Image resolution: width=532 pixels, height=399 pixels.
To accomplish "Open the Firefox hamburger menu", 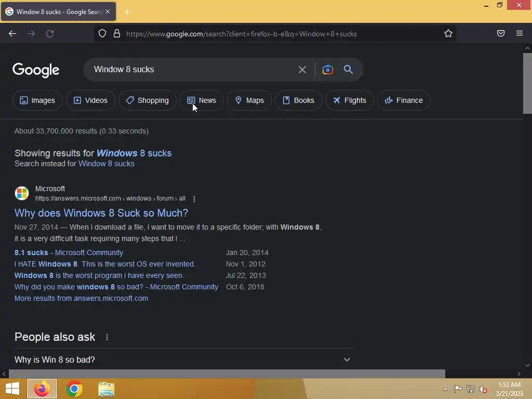I will (x=520, y=33).
